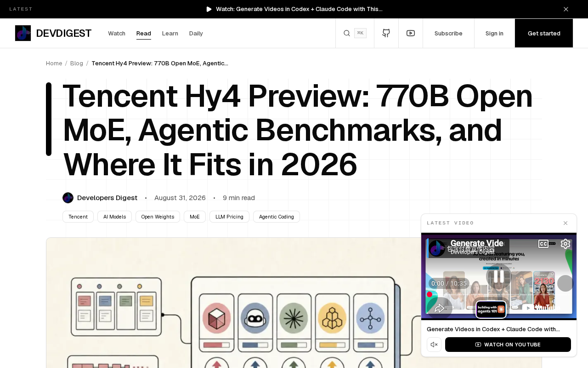588x368 pixels.
Task: Dismiss the Latest announcement banner
Action: (566, 9)
